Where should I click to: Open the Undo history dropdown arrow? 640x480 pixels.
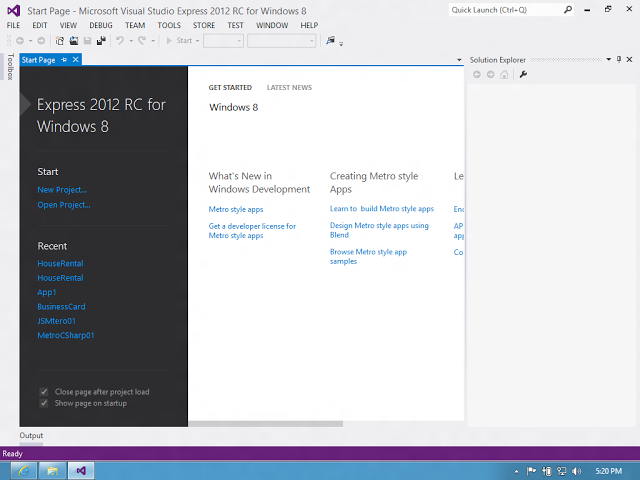(131, 41)
